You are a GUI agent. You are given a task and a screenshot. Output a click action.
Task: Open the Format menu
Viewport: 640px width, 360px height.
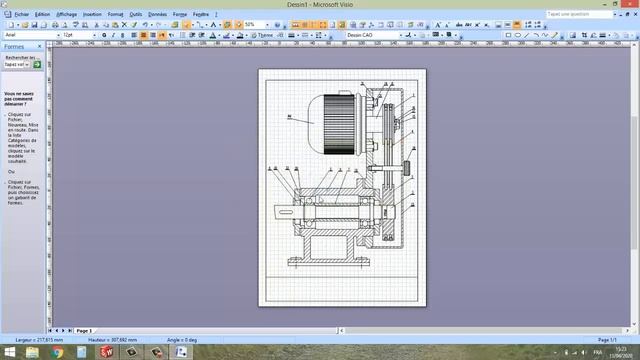tap(116, 14)
